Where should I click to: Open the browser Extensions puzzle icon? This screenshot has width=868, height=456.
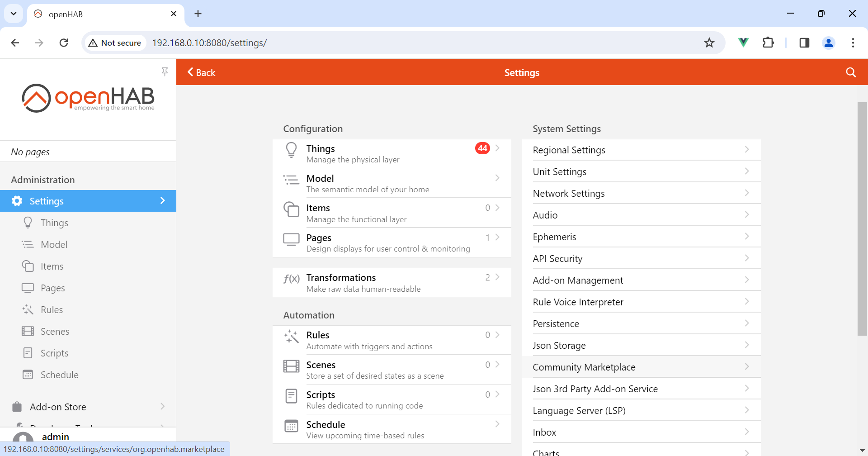pyautogui.click(x=768, y=43)
